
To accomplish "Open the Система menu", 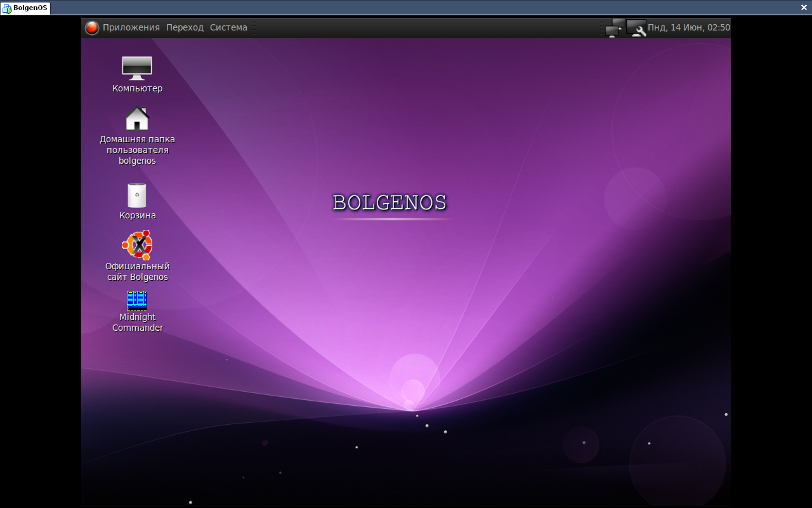I will pyautogui.click(x=228, y=28).
